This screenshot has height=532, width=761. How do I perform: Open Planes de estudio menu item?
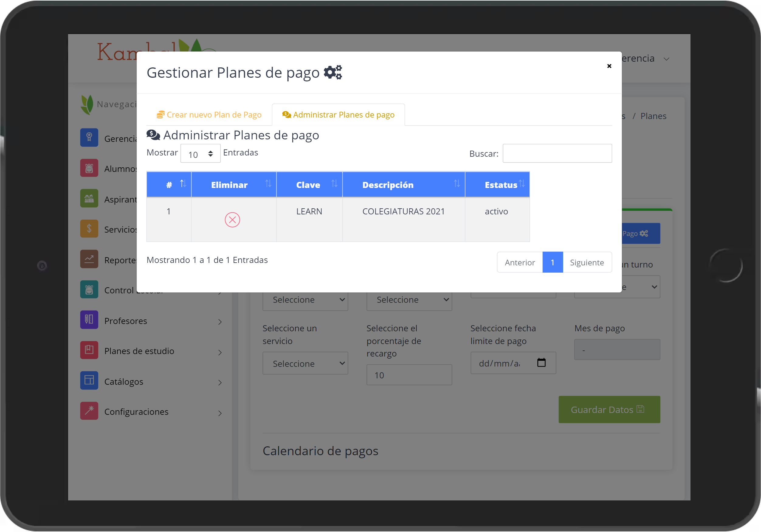(x=139, y=351)
